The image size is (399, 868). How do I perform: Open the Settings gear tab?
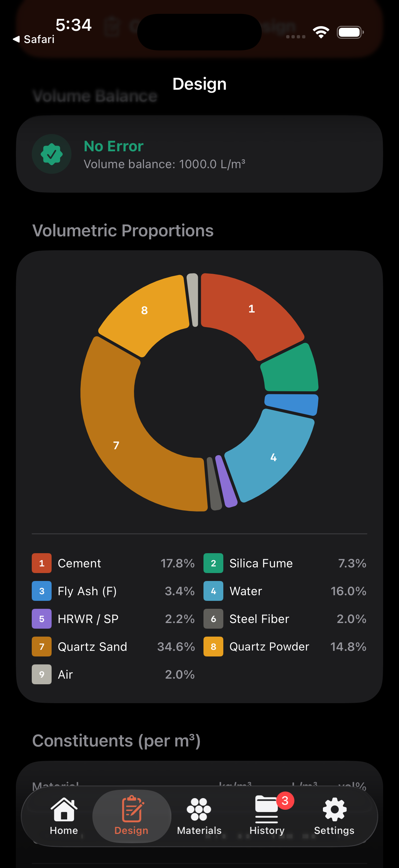click(334, 816)
